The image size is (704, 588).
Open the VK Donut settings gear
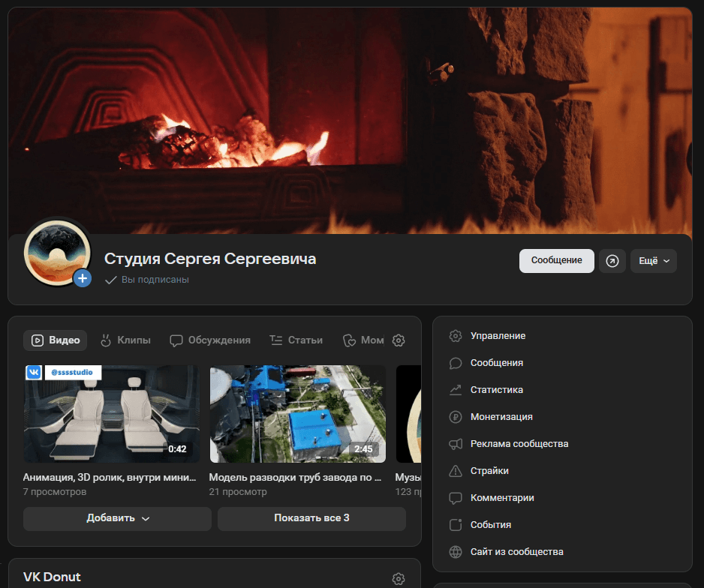click(399, 578)
